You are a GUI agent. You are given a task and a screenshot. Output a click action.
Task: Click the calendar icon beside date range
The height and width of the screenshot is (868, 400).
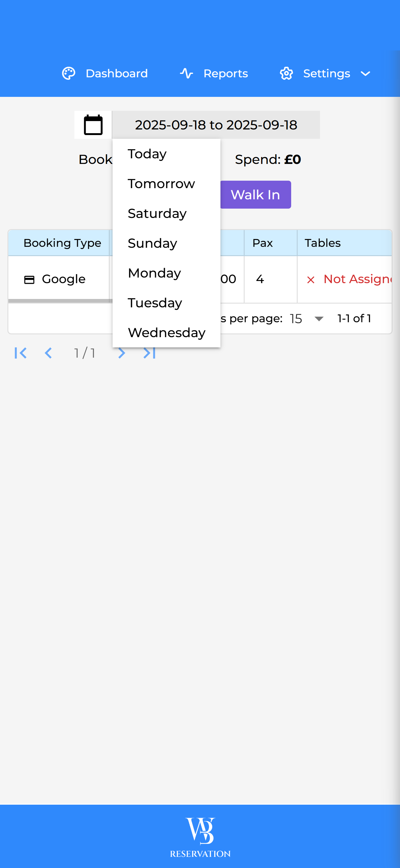pyautogui.click(x=93, y=125)
